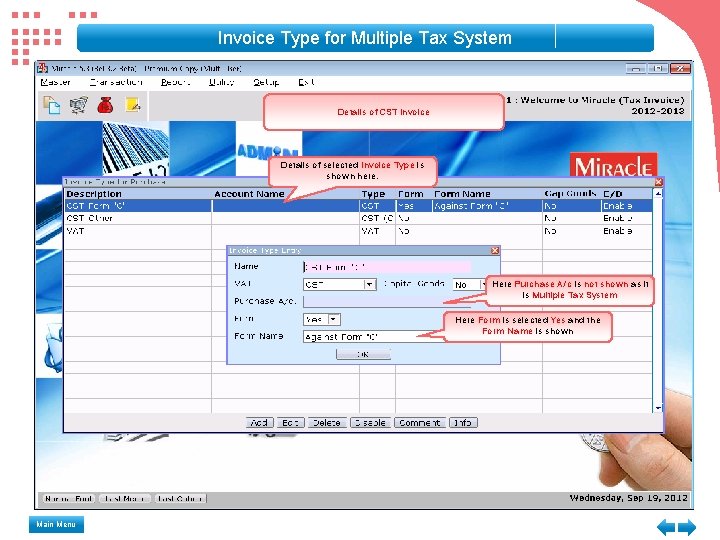The width and height of the screenshot is (720, 540).
Task: Open the Report menu
Action: click(175, 82)
